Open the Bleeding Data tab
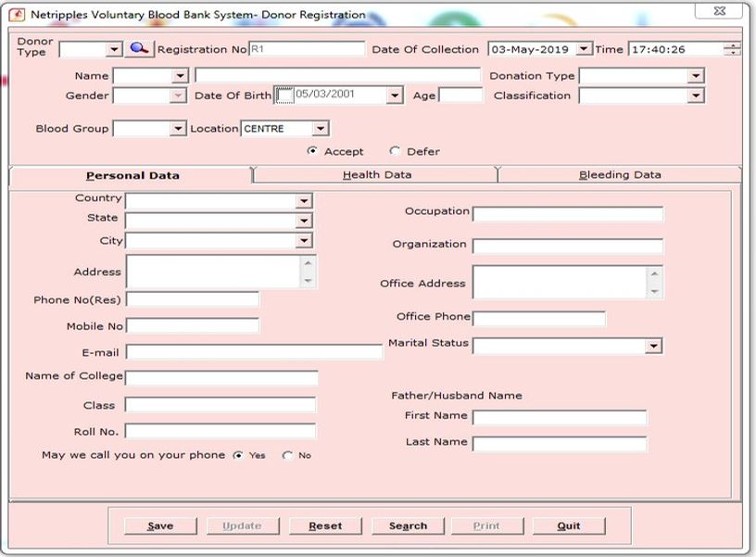The image size is (756, 557). click(x=620, y=174)
